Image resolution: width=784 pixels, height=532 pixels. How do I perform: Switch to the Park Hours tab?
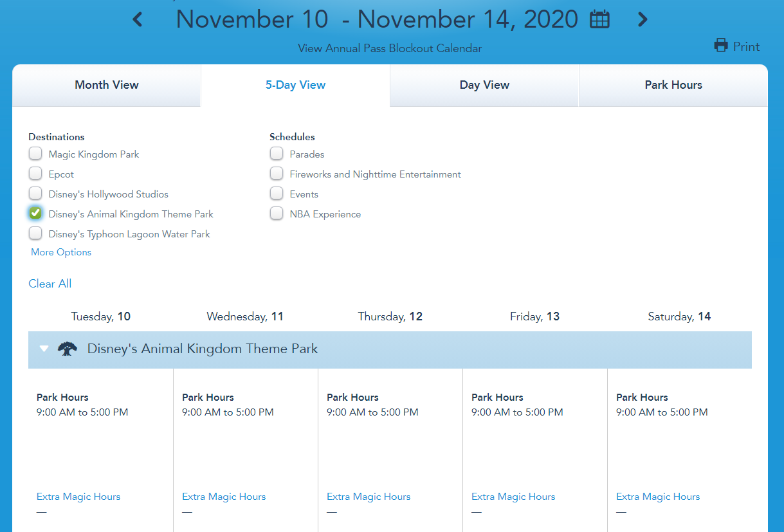tap(673, 85)
